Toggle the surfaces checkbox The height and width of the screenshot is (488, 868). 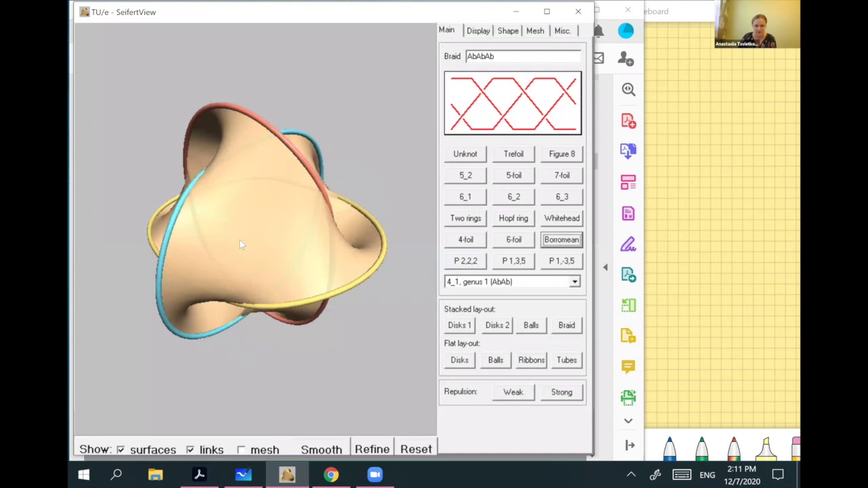point(121,449)
